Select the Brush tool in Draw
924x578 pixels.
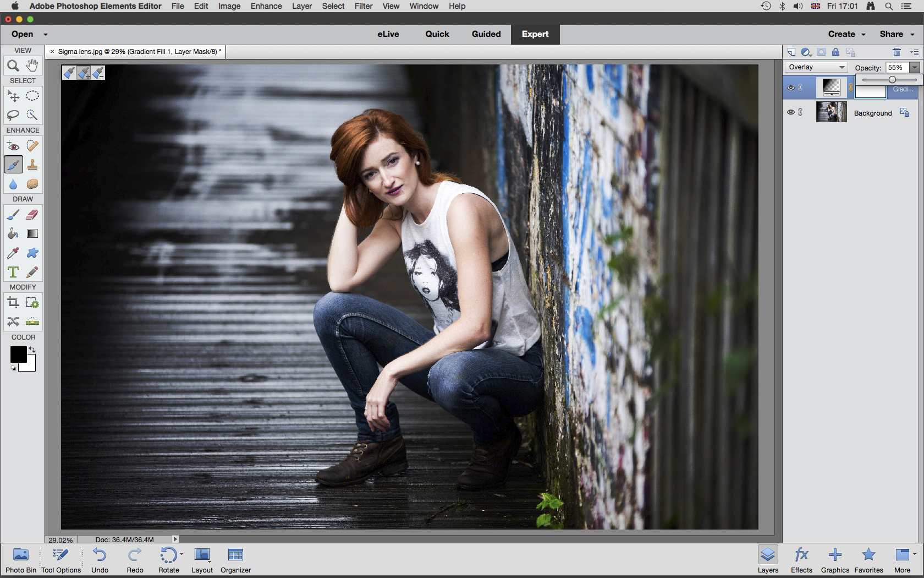tap(13, 215)
